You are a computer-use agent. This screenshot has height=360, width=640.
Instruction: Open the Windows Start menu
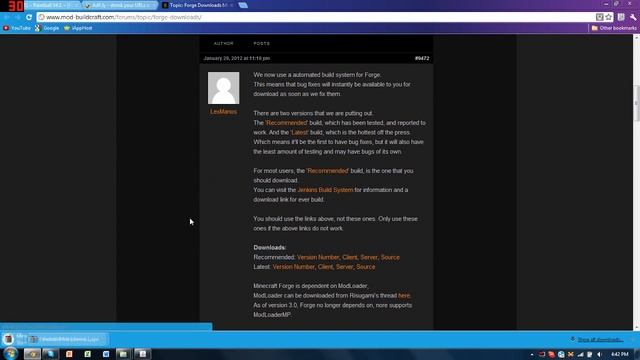pyautogui.click(x=11, y=353)
